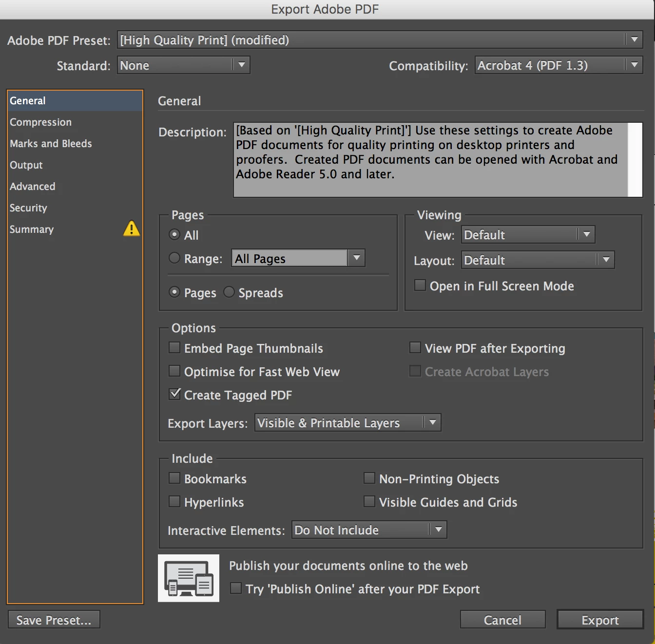
Task: Click inside the Description text box
Action: coord(431,160)
